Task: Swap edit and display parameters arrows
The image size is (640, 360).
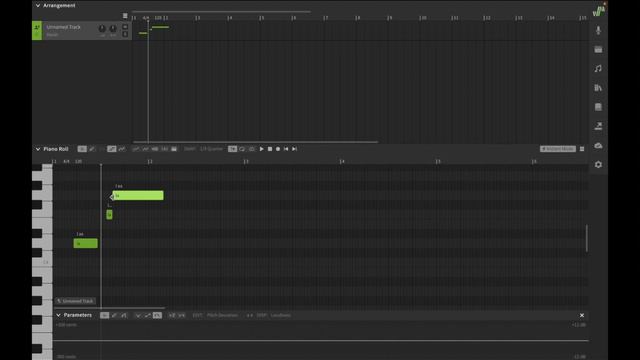Action: click(249, 315)
